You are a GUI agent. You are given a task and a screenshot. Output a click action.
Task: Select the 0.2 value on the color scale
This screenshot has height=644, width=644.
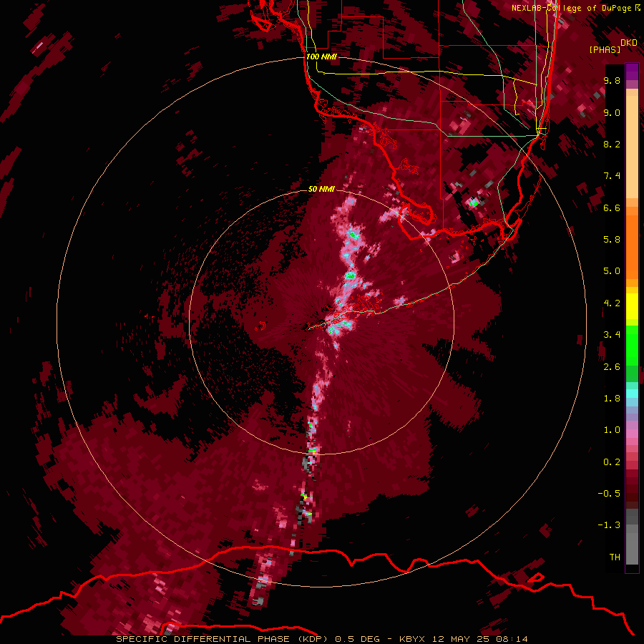(x=612, y=462)
